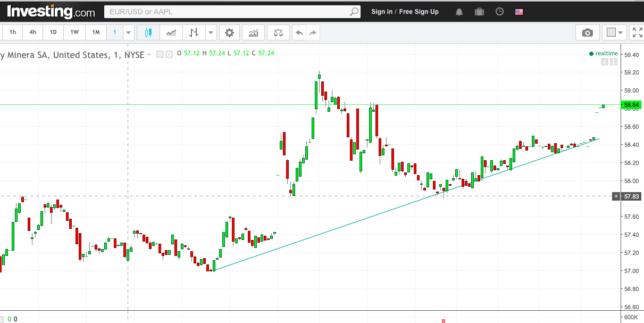Switch chart to 1h timeframe
Viewport: 644px width, 323px height.
(13, 32)
